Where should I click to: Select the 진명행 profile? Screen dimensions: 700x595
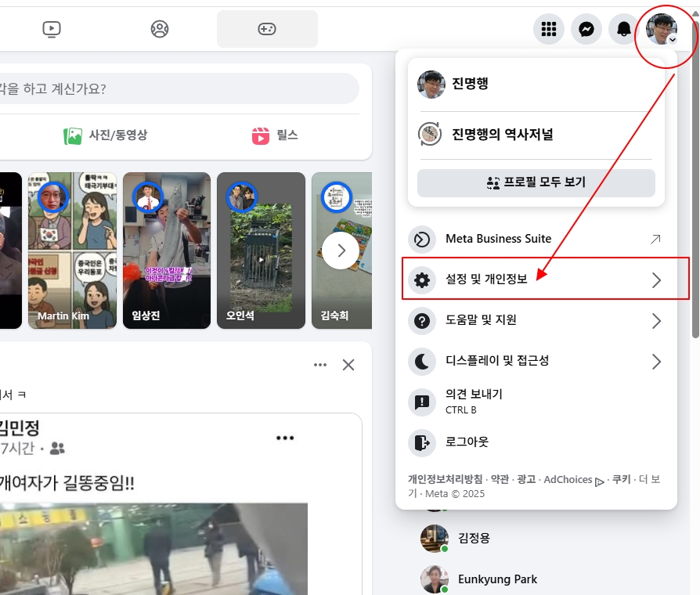(x=536, y=84)
